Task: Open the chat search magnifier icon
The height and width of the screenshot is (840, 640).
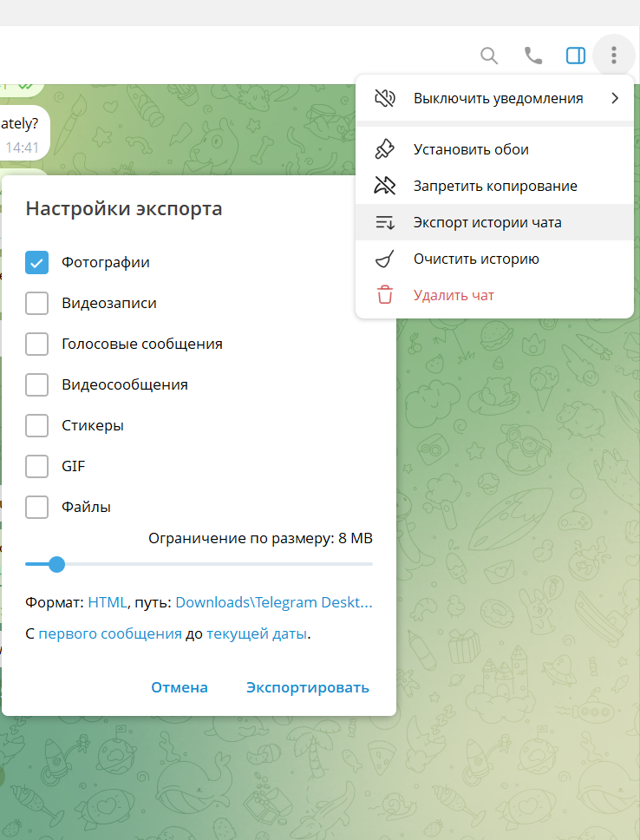Action: click(489, 56)
